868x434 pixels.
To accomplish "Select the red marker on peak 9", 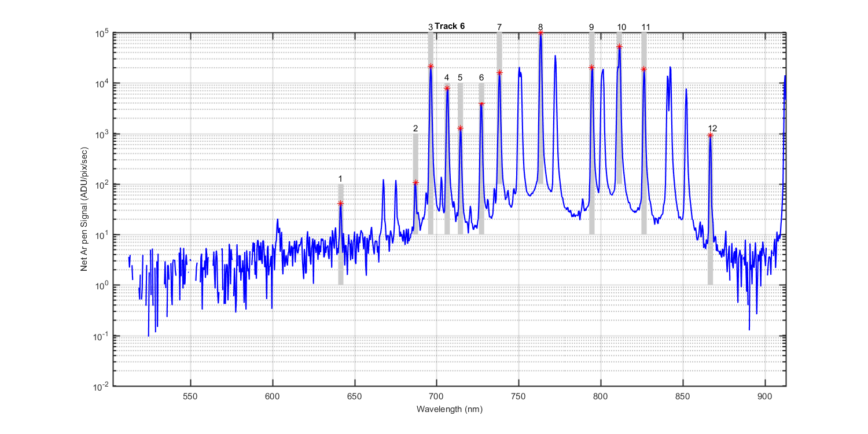I will click(x=591, y=68).
